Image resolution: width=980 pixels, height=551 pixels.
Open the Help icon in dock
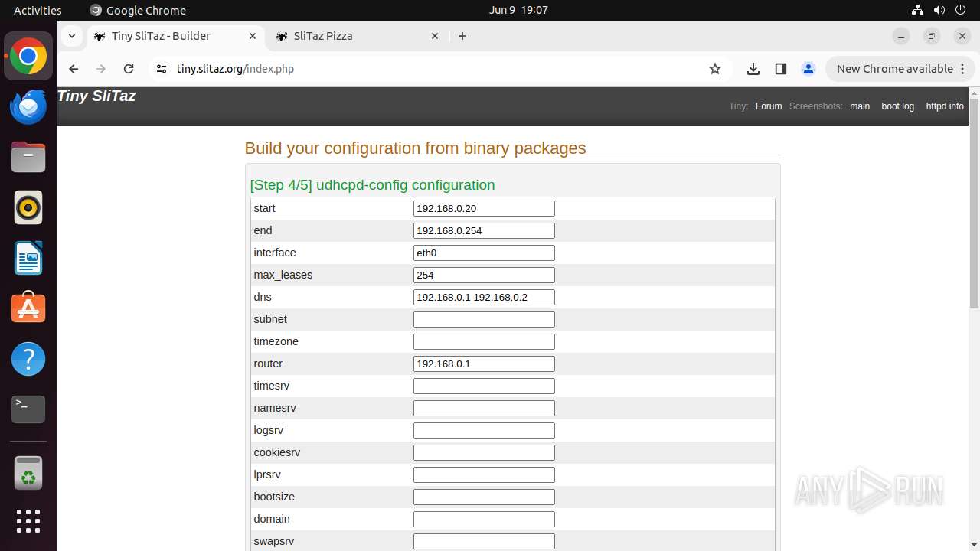28,359
